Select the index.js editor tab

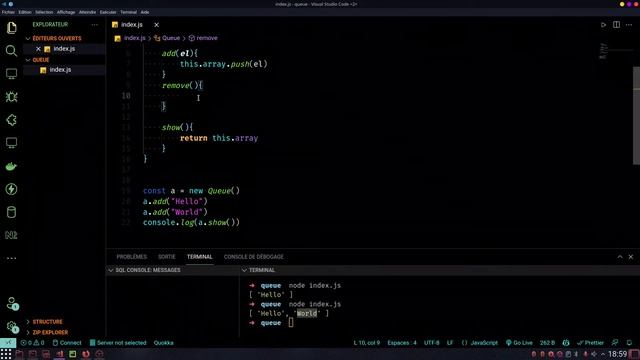click(131, 25)
